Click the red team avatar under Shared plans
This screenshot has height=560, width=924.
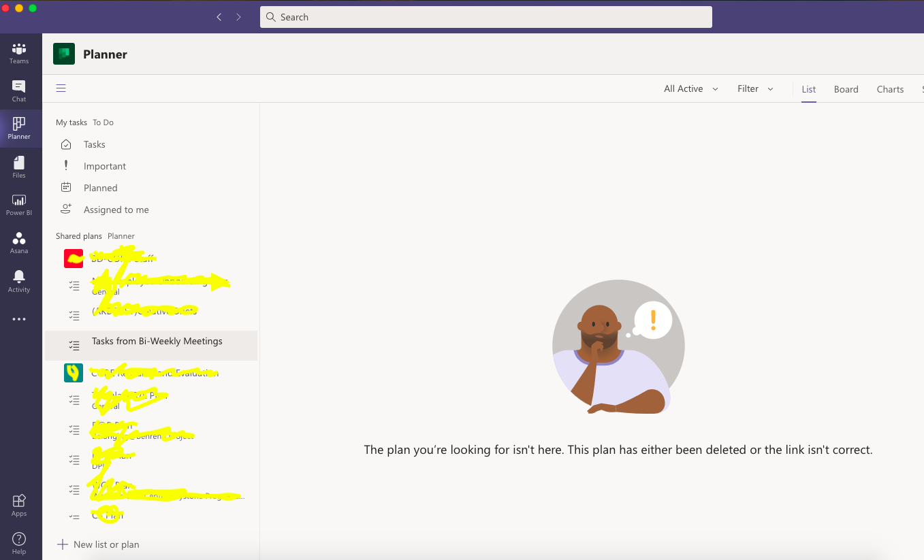tap(74, 259)
